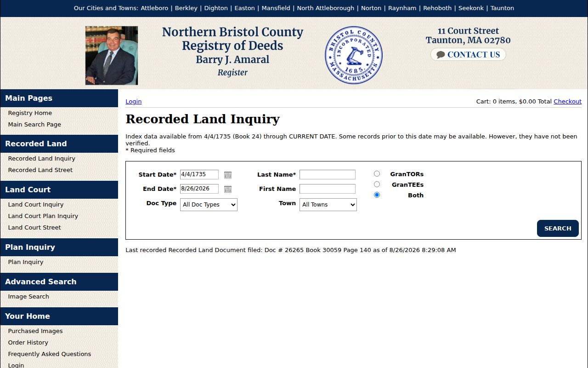Open Image Search under Advanced Search
The width and height of the screenshot is (588, 368).
point(28,297)
